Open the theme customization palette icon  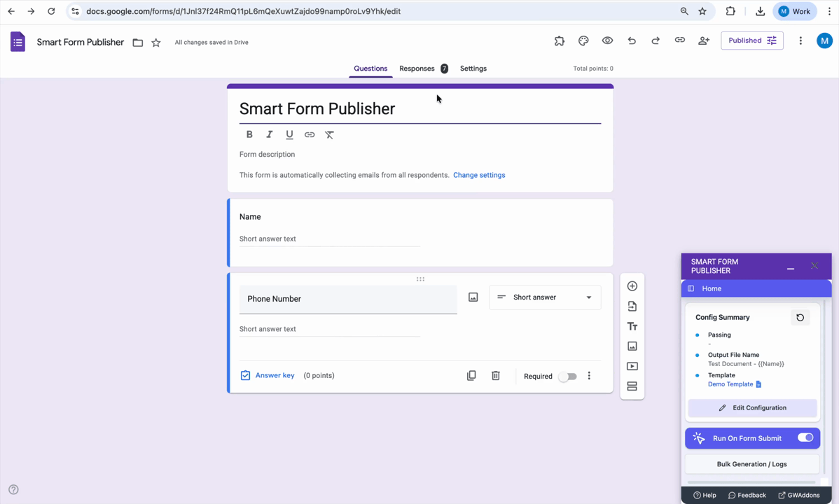pos(583,41)
